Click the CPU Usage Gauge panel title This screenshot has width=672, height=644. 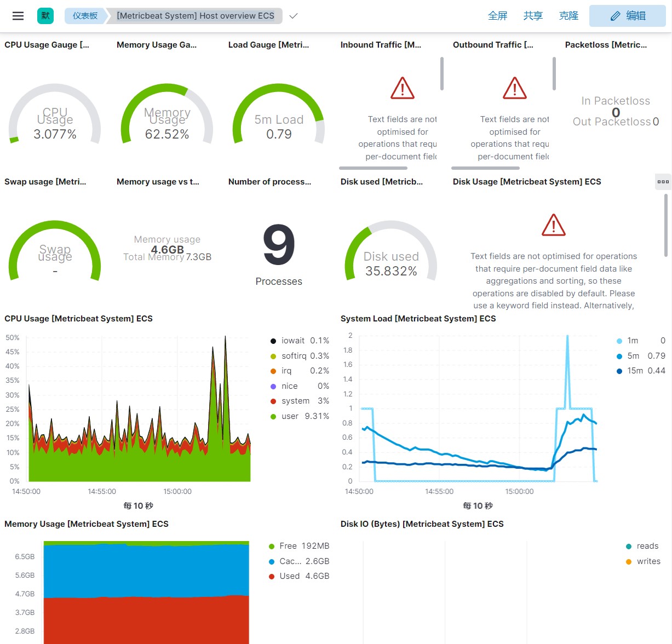point(47,45)
